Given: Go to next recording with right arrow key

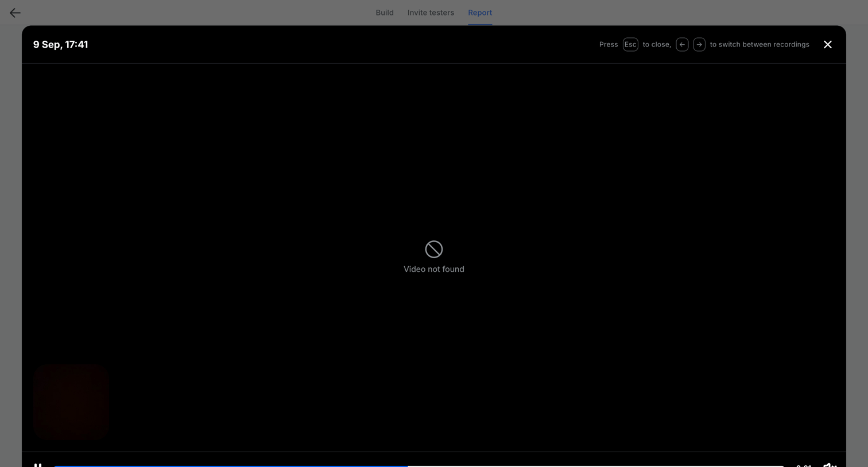Looking at the screenshot, I should pos(699,44).
